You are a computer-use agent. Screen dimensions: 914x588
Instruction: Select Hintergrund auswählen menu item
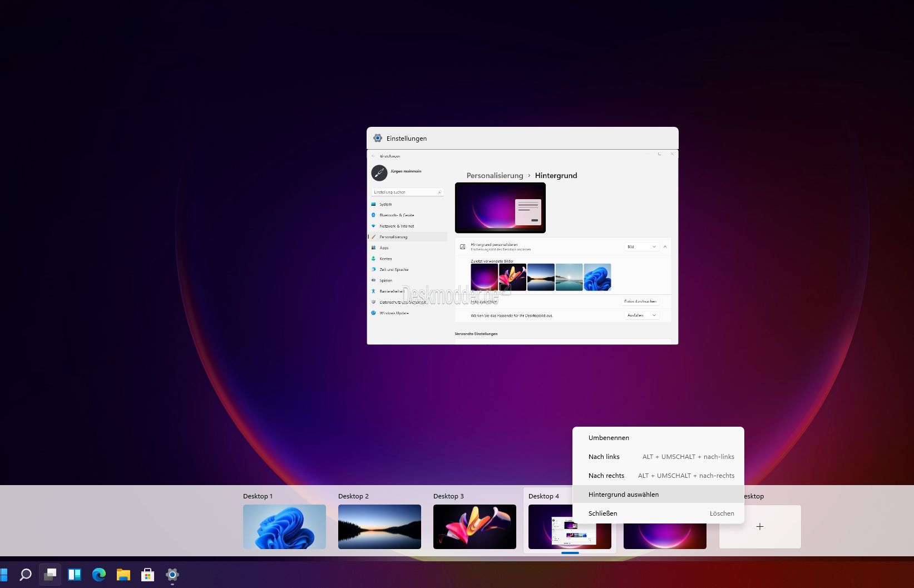(x=624, y=495)
